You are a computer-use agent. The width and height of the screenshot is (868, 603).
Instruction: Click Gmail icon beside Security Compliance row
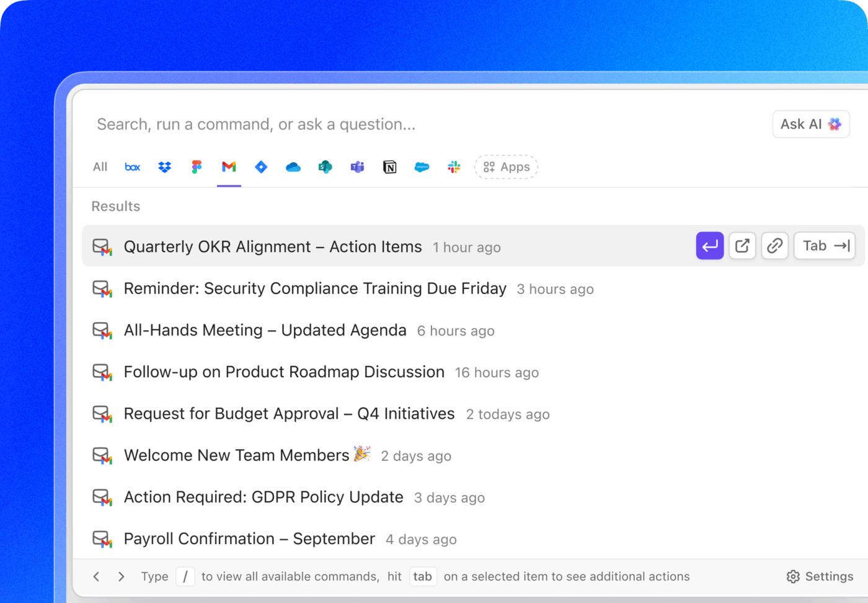(102, 288)
